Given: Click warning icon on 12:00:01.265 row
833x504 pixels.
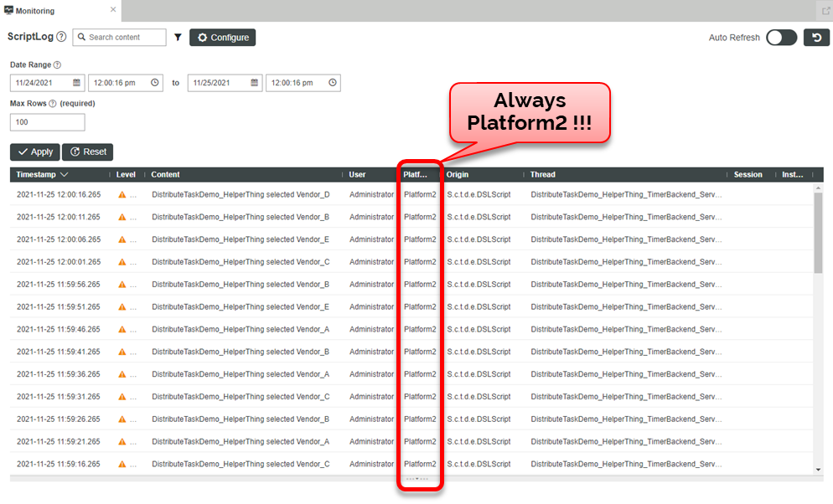Looking at the screenshot, I should pos(122,262).
